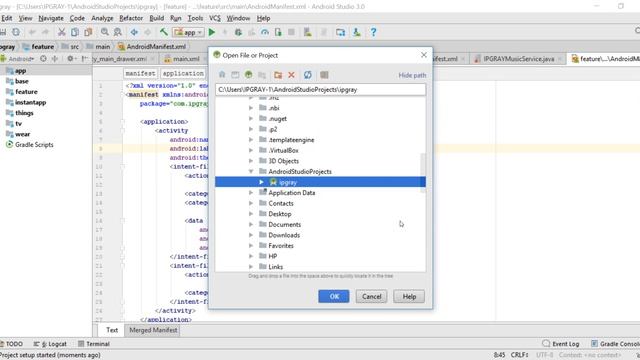The image size is (640, 360).
Task: Open the VCS menu
Action: click(x=215, y=18)
